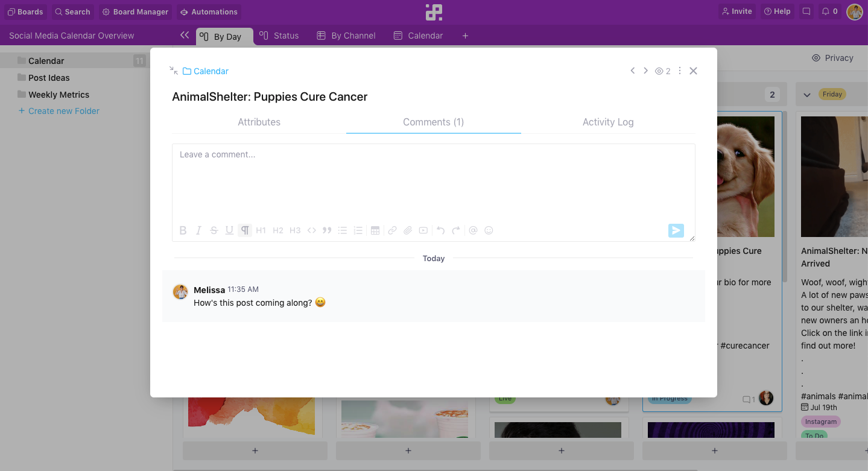Open the Calendar breadcrumb link
Image resolution: width=868 pixels, height=471 pixels.
210,71
